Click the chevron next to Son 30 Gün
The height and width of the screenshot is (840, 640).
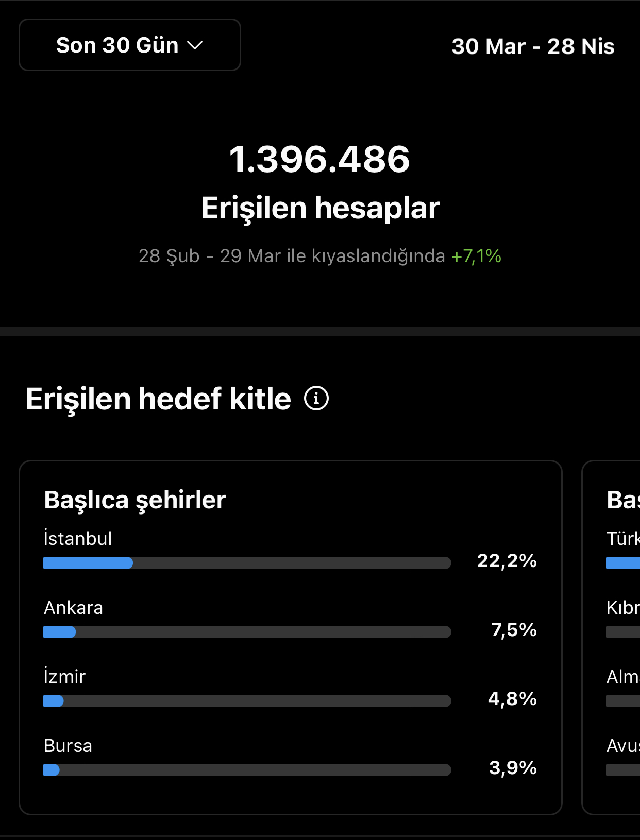tap(195, 46)
